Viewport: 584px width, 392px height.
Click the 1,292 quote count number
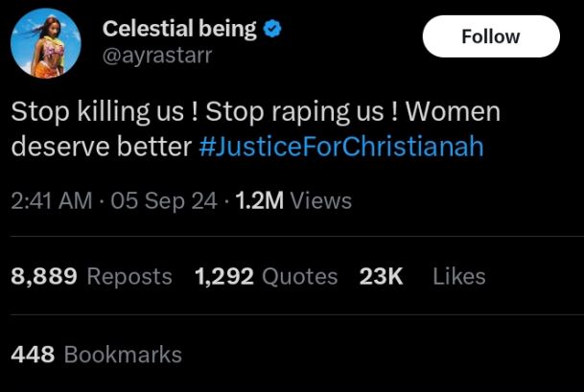tap(223, 277)
